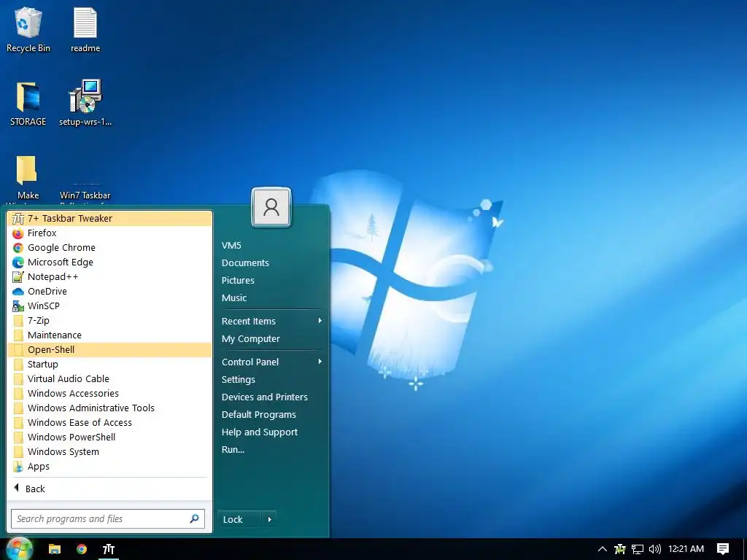This screenshot has width=747, height=560.
Task: Open Google Chrome in the Start menu list
Action: point(109,248)
